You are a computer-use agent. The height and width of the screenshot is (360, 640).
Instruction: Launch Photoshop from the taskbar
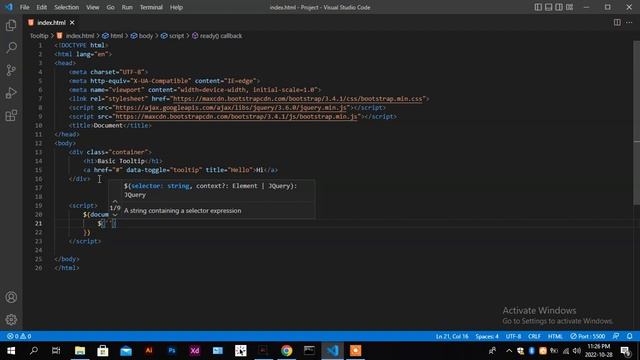click(172, 351)
